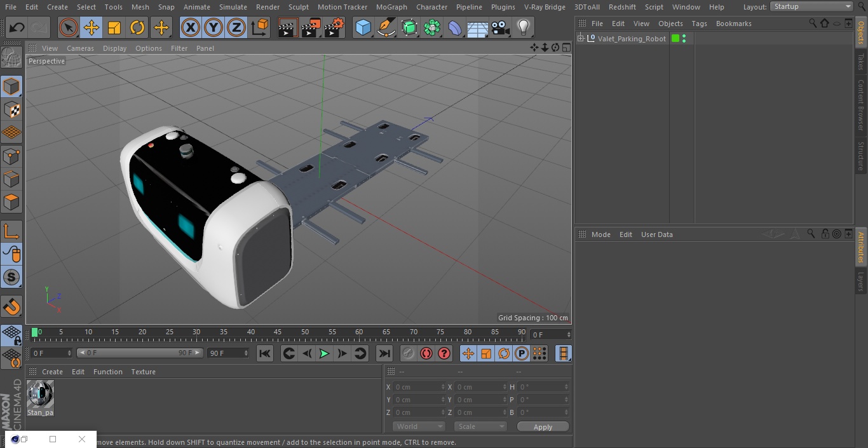Play animation forwards
The height and width of the screenshot is (448, 868).
click(x=324, y=353)
